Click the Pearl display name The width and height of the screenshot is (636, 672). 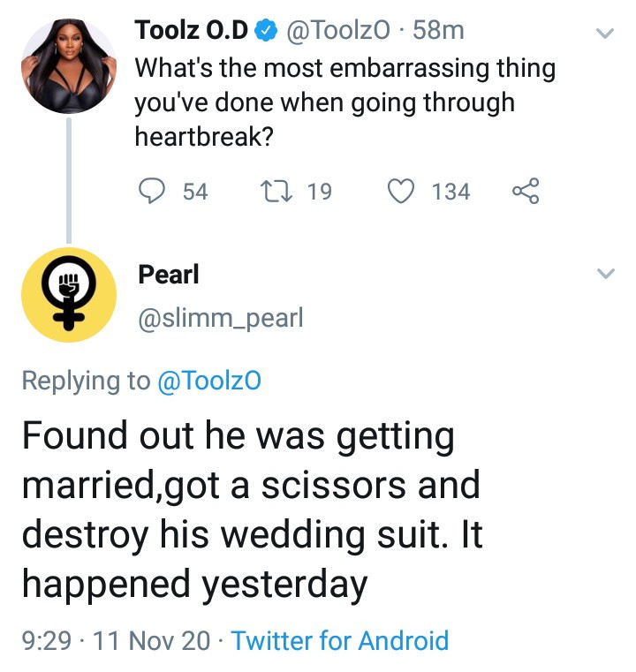(x=169, y=275)
